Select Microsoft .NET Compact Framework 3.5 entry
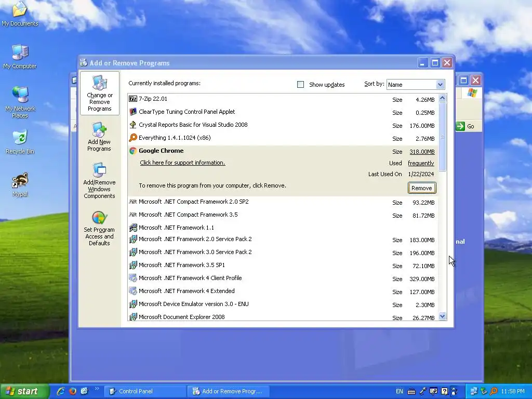The image size is (532, 399). [283, 215]
